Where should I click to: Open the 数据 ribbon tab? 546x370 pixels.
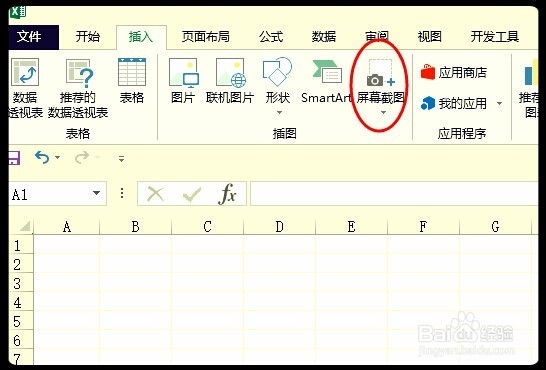pyautogui.click(x=323, y=37)
